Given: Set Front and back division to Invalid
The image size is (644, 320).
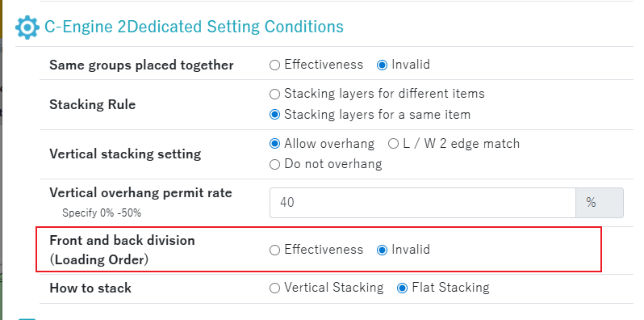Looking at the screenshot, I should click(382, 250).
